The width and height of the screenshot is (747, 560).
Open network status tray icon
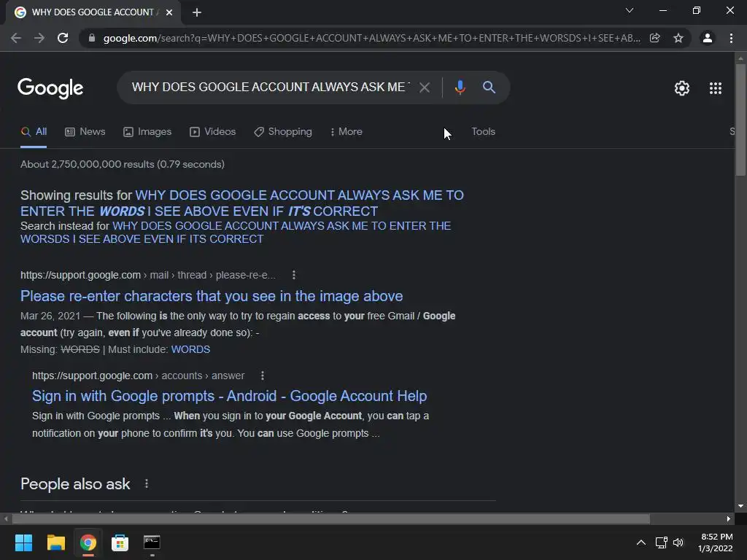pos(661,542)
